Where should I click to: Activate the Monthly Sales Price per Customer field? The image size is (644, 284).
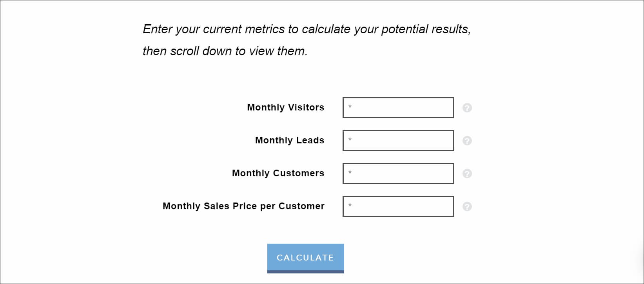[x=398, y=206]
